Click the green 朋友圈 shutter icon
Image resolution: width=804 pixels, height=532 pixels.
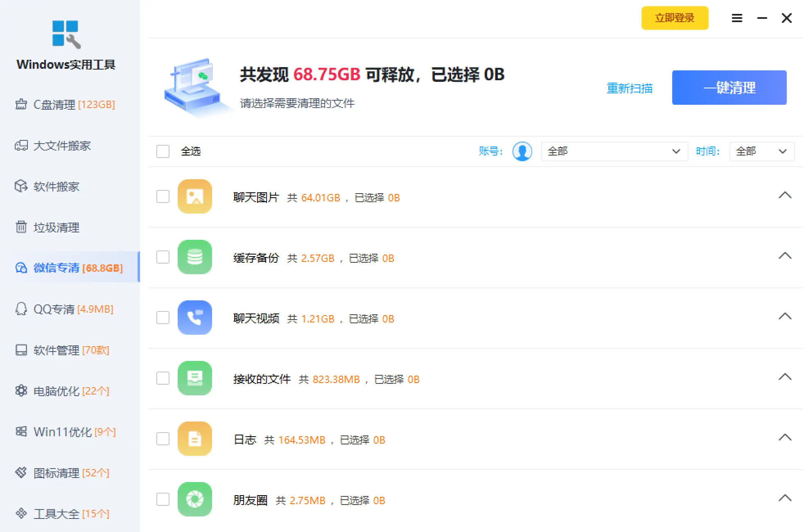click(x=194, y=500)
